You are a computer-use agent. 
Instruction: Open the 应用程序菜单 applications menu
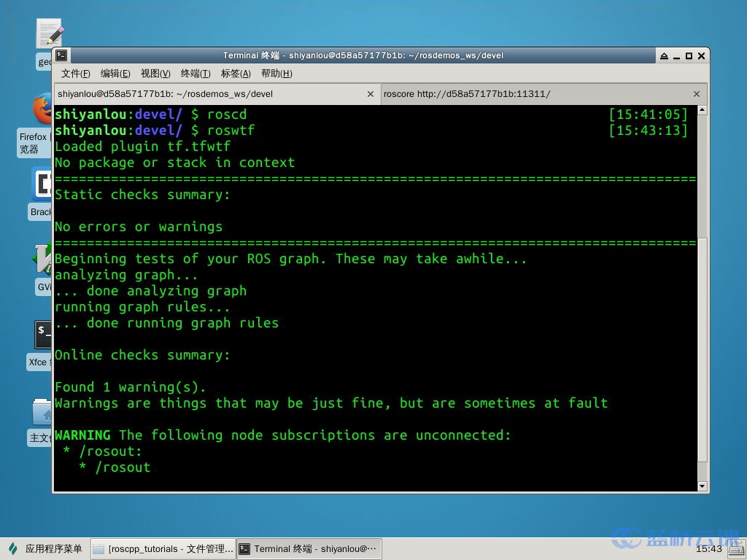coord(45,548)
